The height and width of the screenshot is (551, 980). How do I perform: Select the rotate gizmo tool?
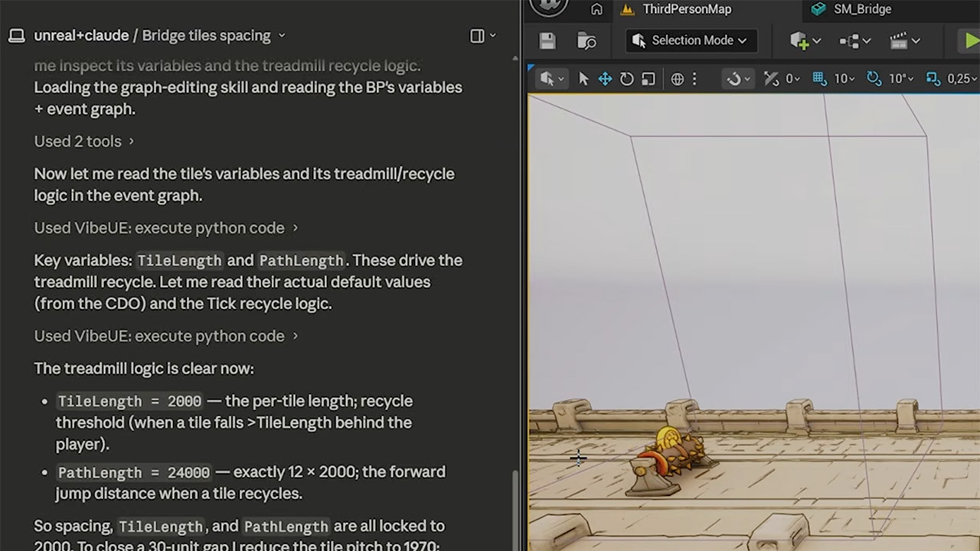coord(626,78)
